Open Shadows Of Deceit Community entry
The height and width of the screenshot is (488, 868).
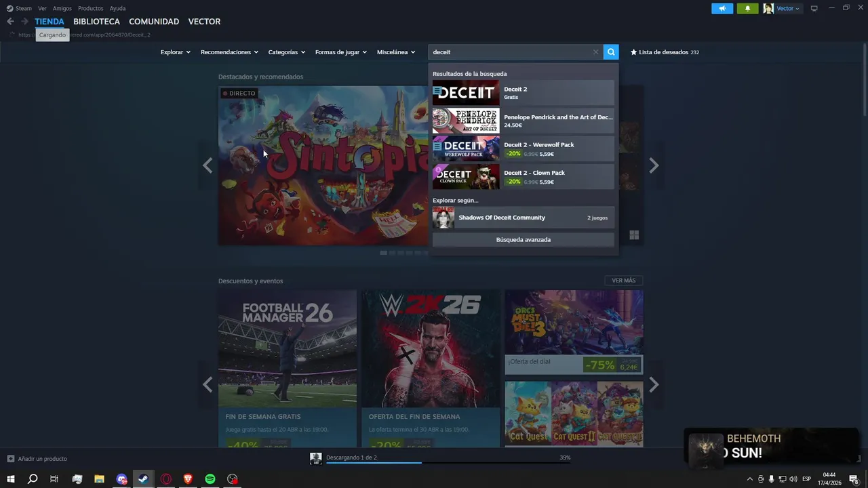[x=524, y=218]
